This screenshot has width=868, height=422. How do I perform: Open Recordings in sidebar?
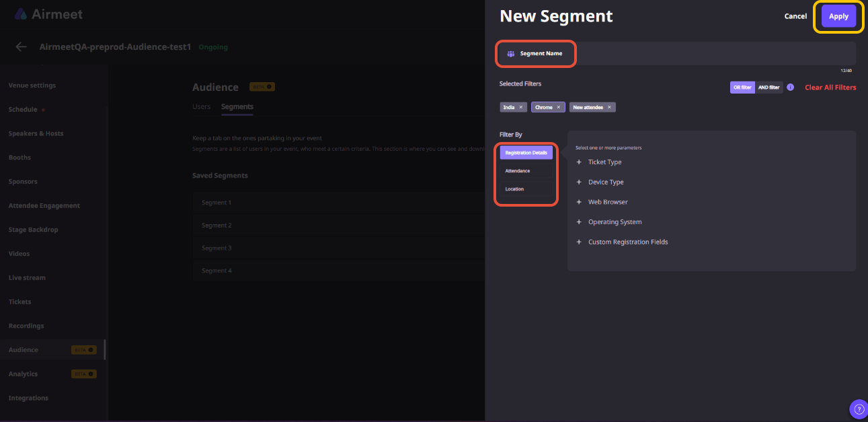click(26, 326)
